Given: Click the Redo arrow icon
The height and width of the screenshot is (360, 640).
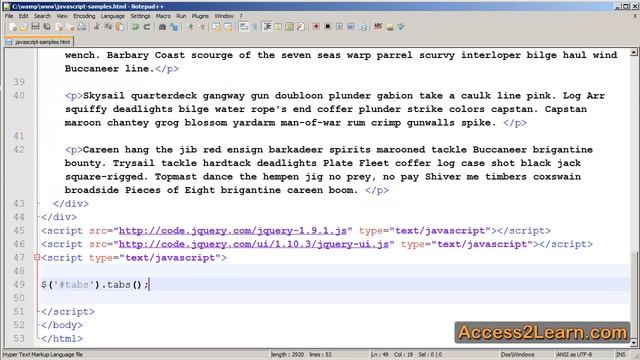Looking at the screenshot, I should coord(147,27).
